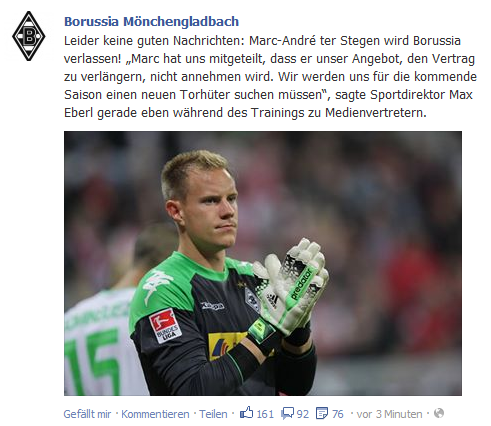Click the speech bubble comments icon

tap(287, 413)
